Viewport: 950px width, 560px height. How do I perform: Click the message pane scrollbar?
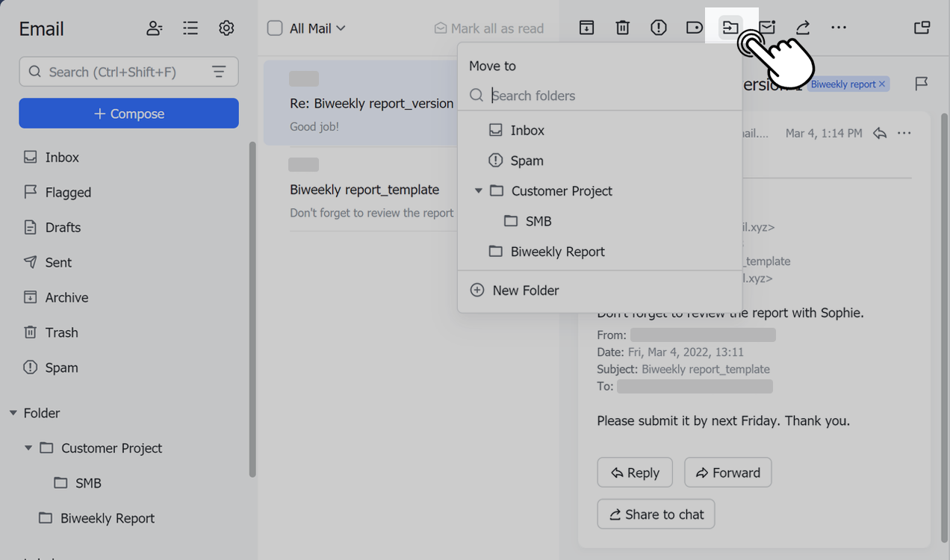click(944, 329)
